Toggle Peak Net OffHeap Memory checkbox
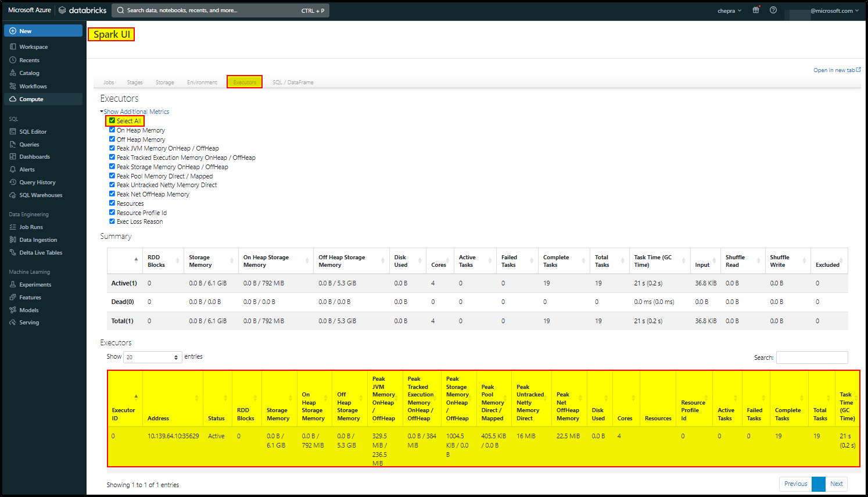Viewport: 868px width, 497px height. [112, 194]
